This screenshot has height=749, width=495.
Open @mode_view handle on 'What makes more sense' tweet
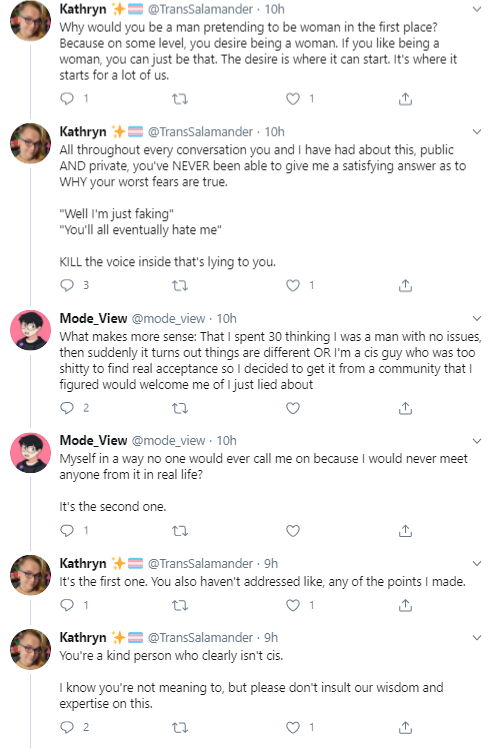[x=168, y=319]
